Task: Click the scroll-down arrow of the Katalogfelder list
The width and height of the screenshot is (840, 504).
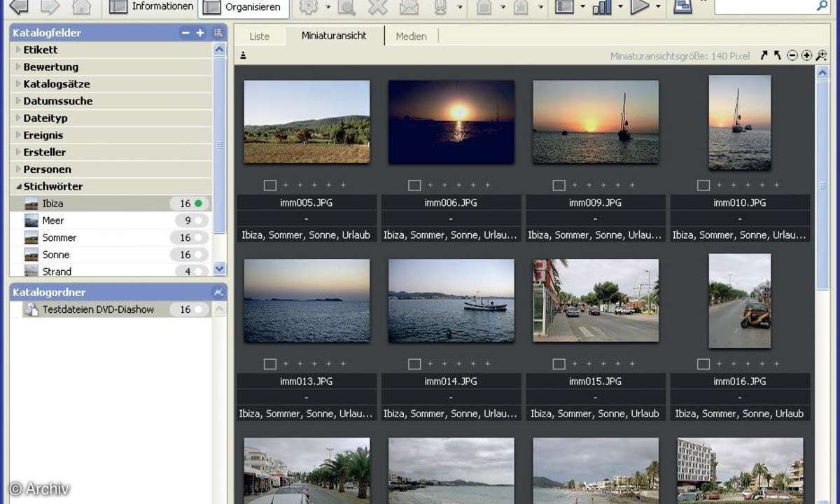Action: coord(220,269)
